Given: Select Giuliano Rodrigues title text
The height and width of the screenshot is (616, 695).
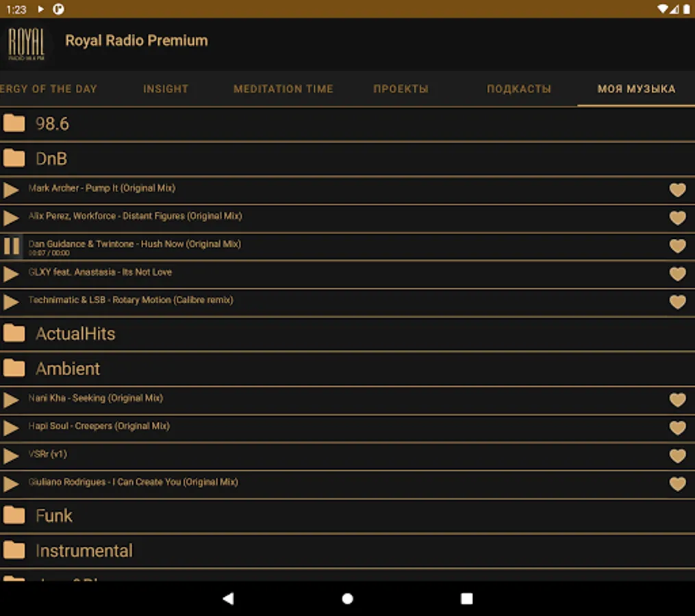Looking at the screenshot, I should tap(134, 482).
